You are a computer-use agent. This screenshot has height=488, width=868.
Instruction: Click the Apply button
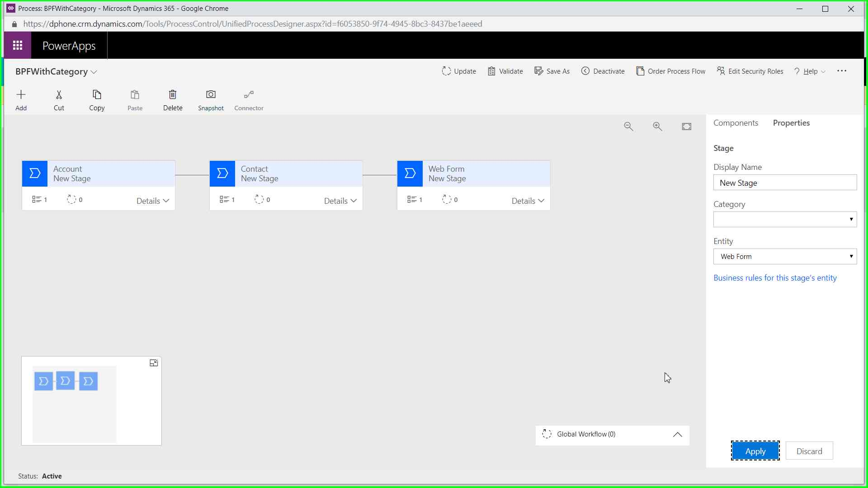coord(755,451)
